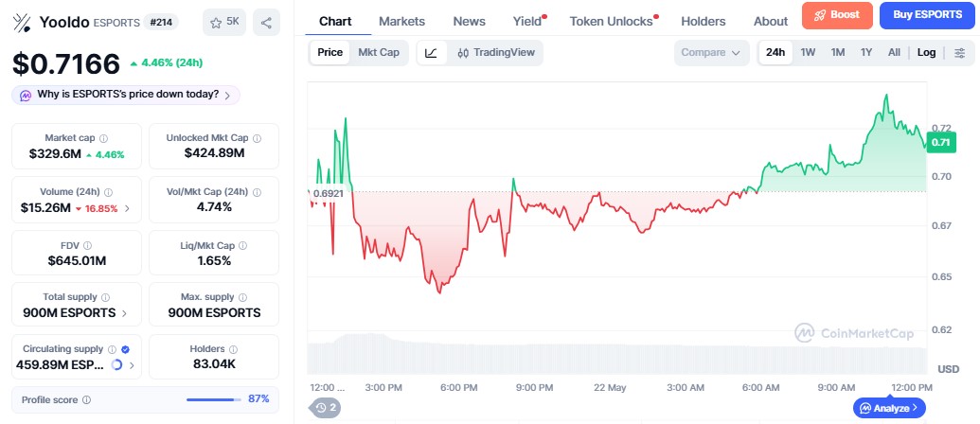Click the 4.74% Vol/Mkt Cap value
The image size is (980, 424).
(214, 206)
